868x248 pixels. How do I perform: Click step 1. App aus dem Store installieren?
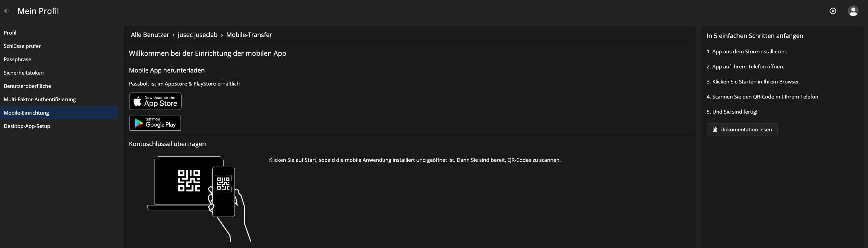click(x=747, y=52)
